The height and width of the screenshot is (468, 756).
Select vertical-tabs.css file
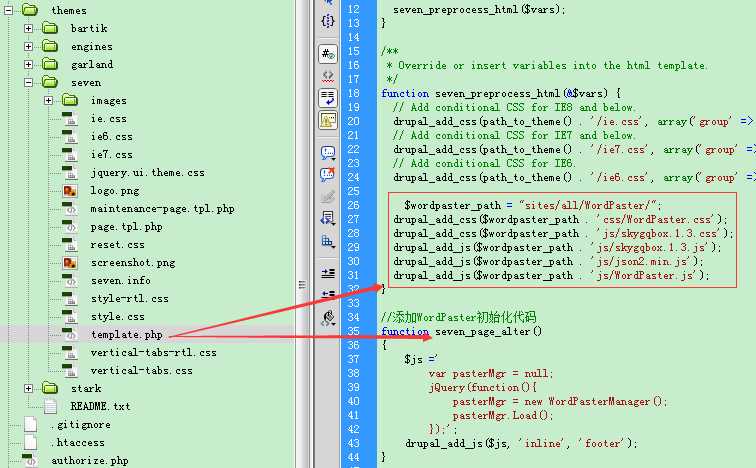click(x=141, y=371)
